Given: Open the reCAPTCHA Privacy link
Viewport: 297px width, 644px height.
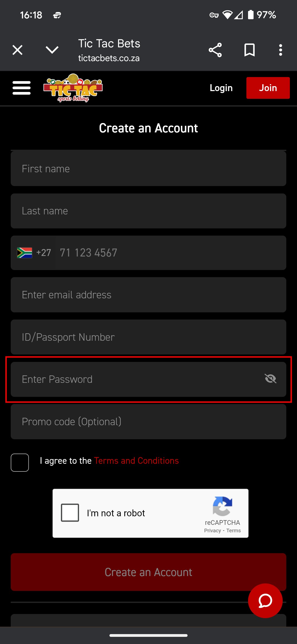Looking at the screenshot, I should (213, 531).
